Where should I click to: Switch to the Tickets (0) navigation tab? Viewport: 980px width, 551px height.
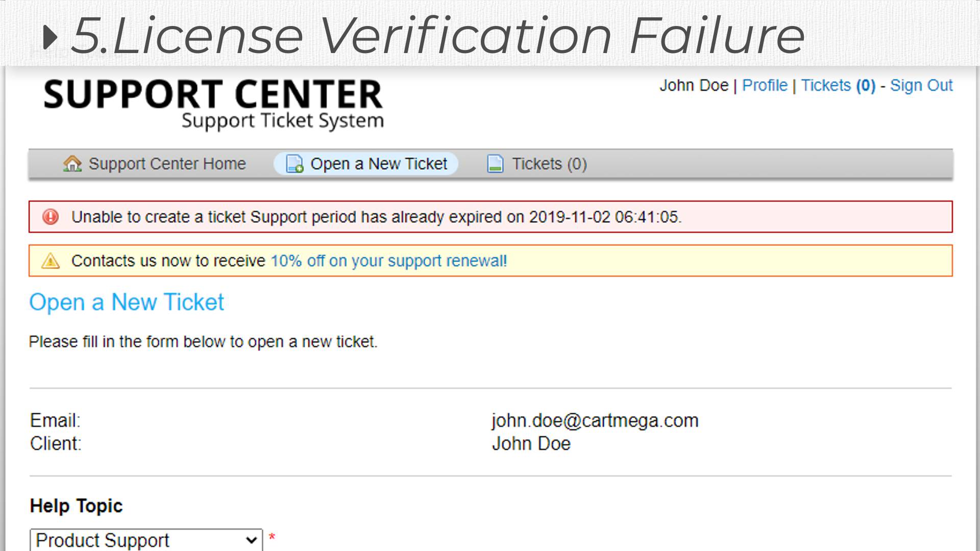pos(549,164)
